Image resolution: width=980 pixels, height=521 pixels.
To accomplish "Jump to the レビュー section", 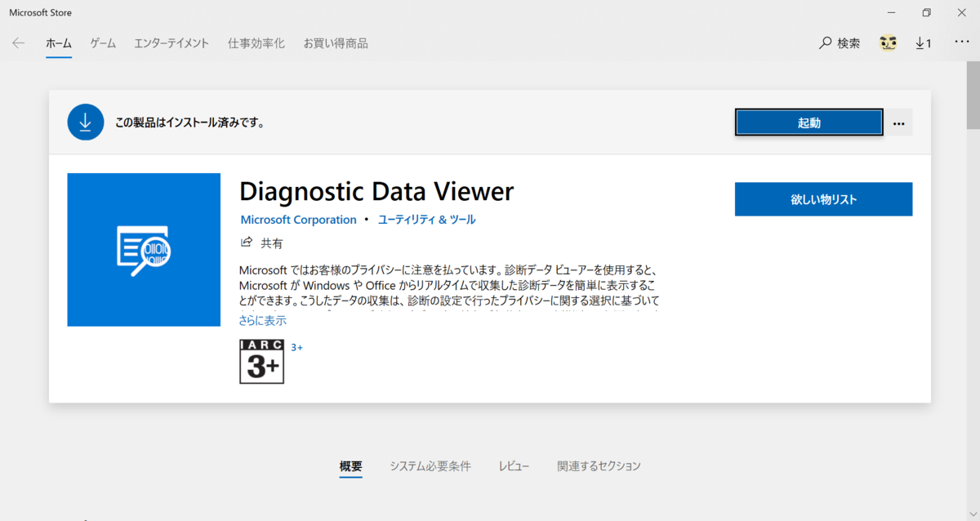I will [x=514, y=466].
